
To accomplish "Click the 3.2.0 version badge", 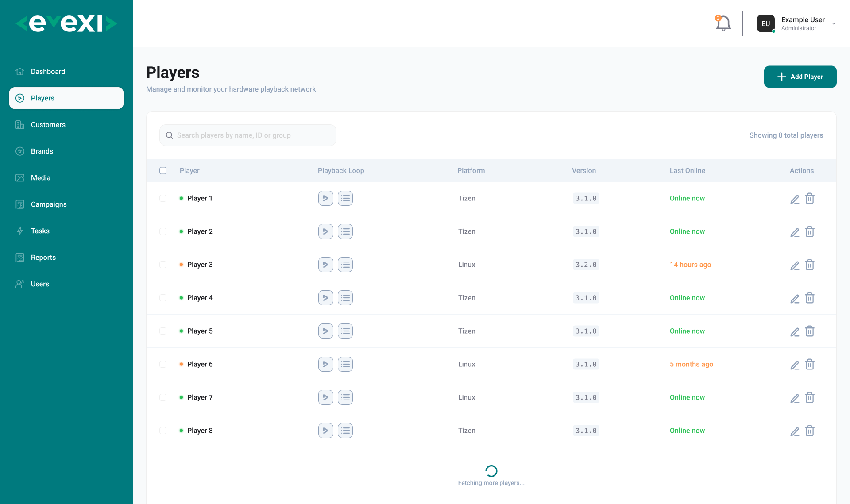I will [x=586, y=265].
